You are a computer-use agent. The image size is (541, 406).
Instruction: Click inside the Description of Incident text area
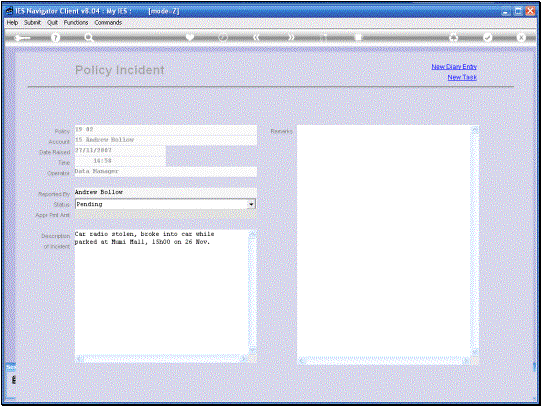tap(161, 292)
